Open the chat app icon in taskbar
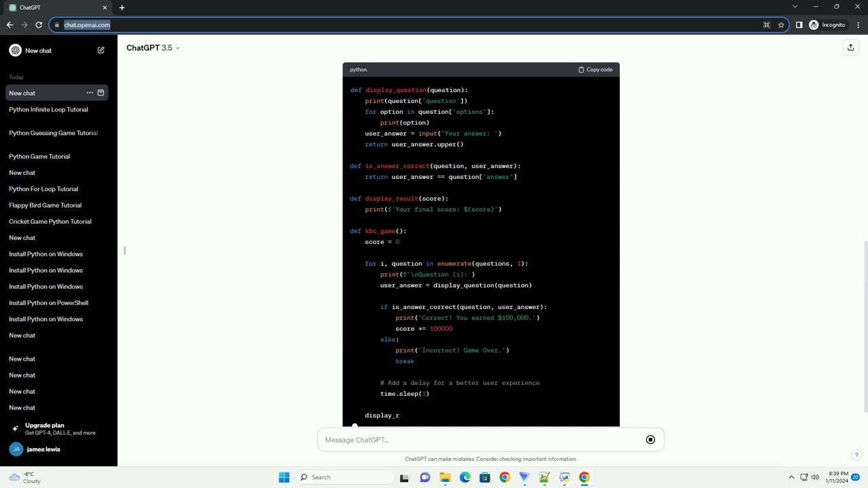868x488 pixels. (x=425, y=477)
